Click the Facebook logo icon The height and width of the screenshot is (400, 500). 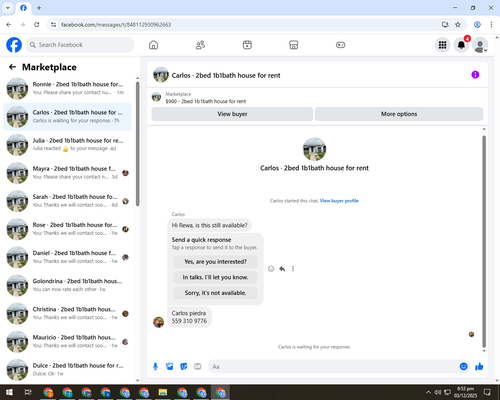tap(14, 45)
